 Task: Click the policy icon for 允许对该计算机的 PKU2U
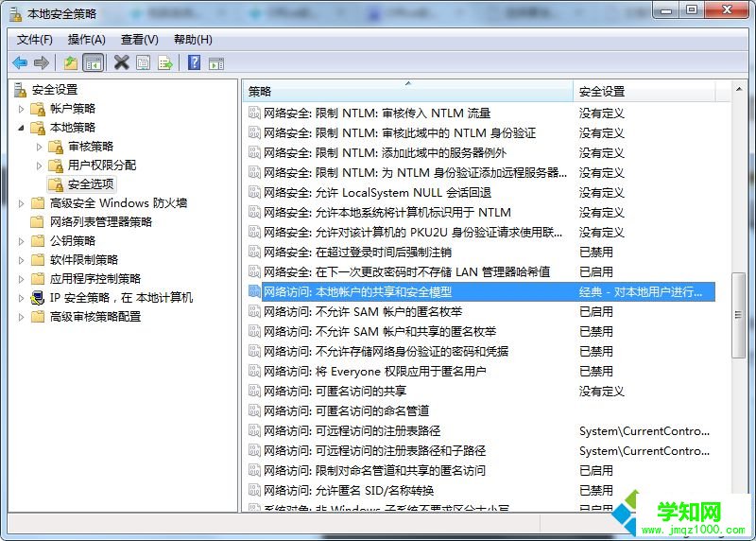tap(254, 232)
